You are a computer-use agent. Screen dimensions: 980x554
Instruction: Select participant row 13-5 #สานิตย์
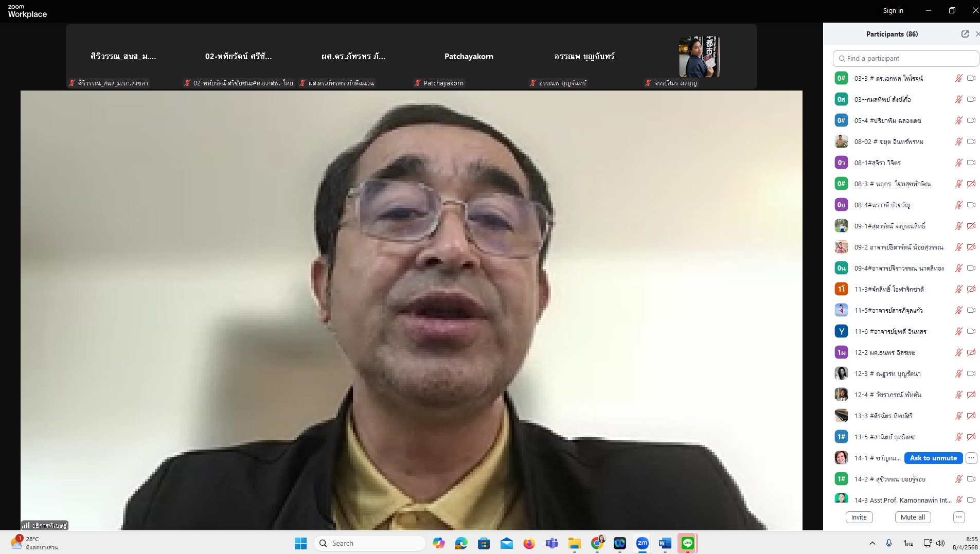[x=905, y=437]
